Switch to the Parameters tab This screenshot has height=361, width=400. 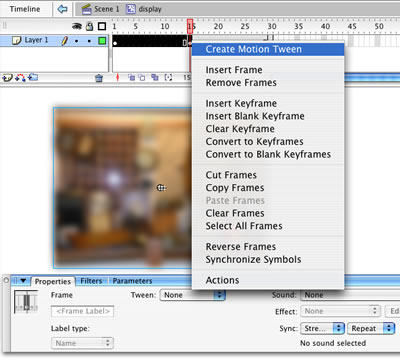132,281
